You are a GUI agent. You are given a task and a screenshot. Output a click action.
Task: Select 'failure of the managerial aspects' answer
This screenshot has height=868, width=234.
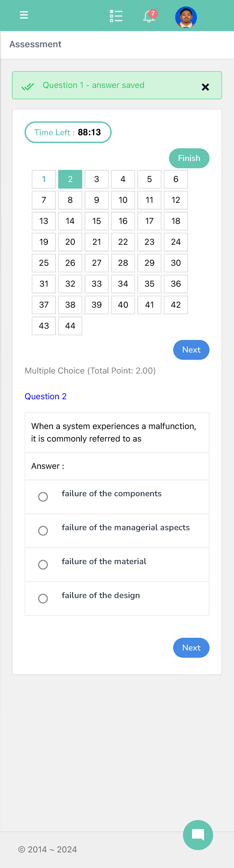click(x=43, y=531)
